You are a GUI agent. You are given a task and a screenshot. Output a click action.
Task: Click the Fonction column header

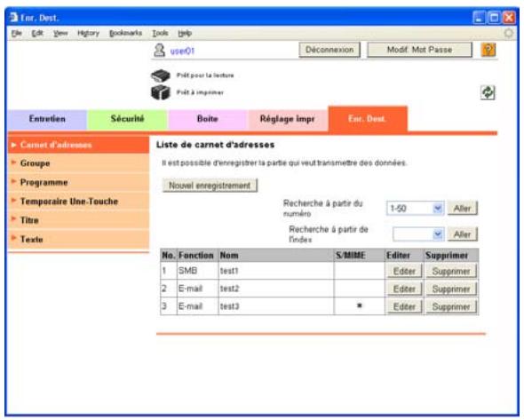click(x=197, y=256)
